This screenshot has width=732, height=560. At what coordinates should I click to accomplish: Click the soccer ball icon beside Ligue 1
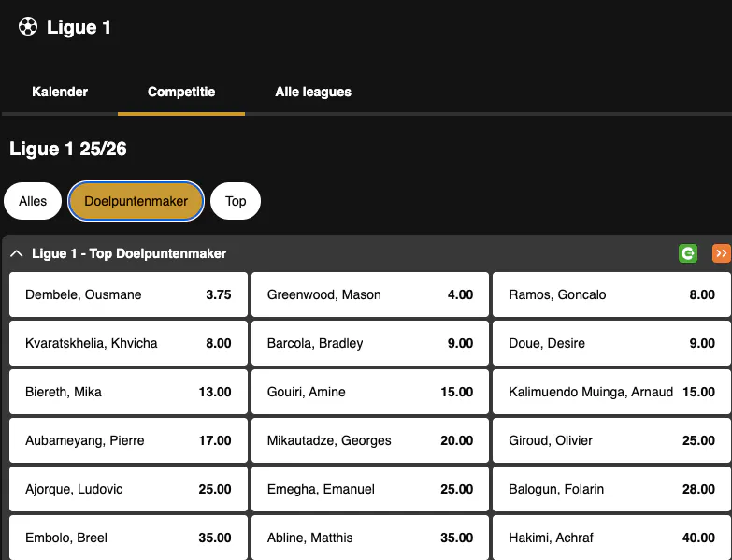(x=28, y=26)
